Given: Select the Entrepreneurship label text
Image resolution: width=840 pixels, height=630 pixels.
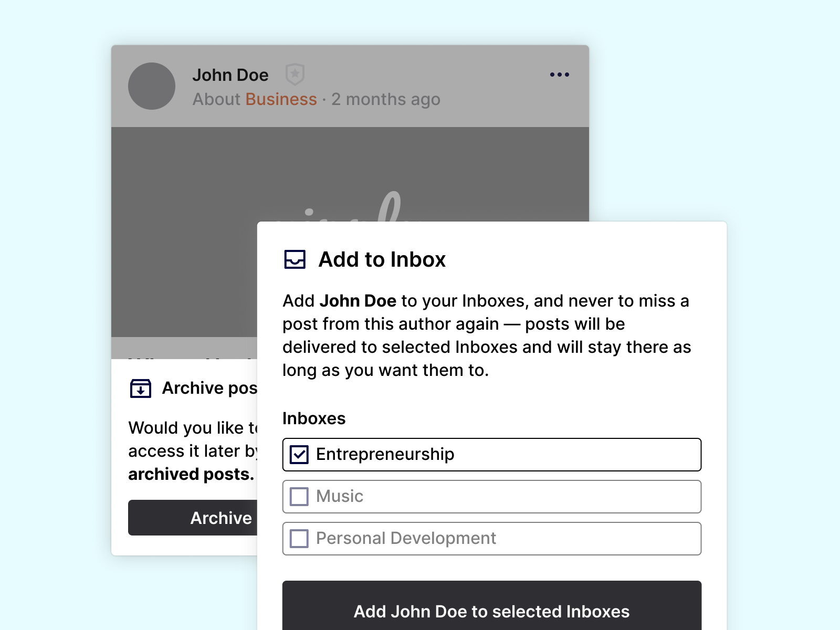Looking at the screenshot, I should point(385,455).
